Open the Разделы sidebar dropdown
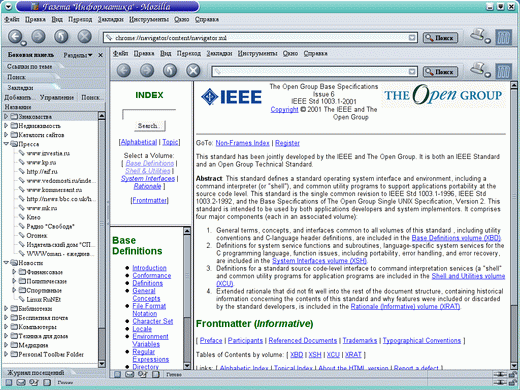This screenshot has width=520, height=390. tap(78, 55)
